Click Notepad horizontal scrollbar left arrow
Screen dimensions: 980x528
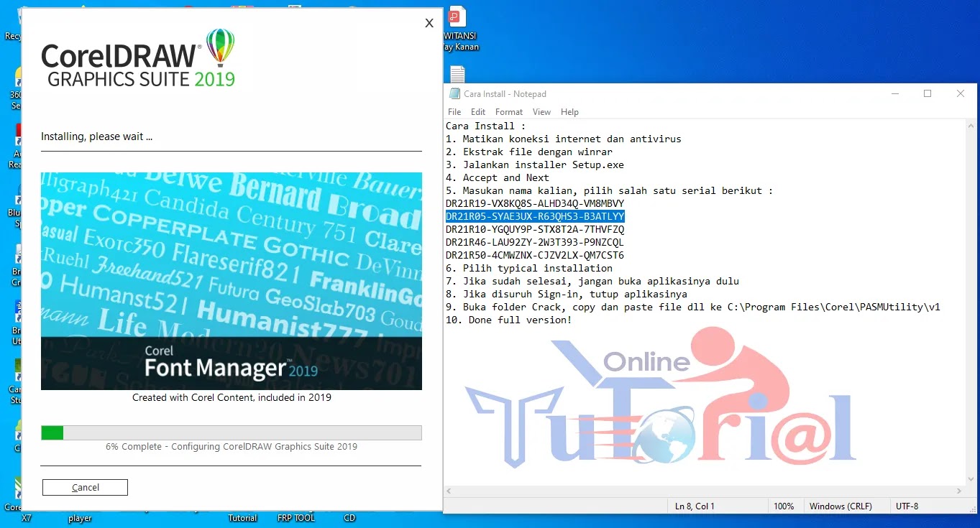(x=449, y=491)
